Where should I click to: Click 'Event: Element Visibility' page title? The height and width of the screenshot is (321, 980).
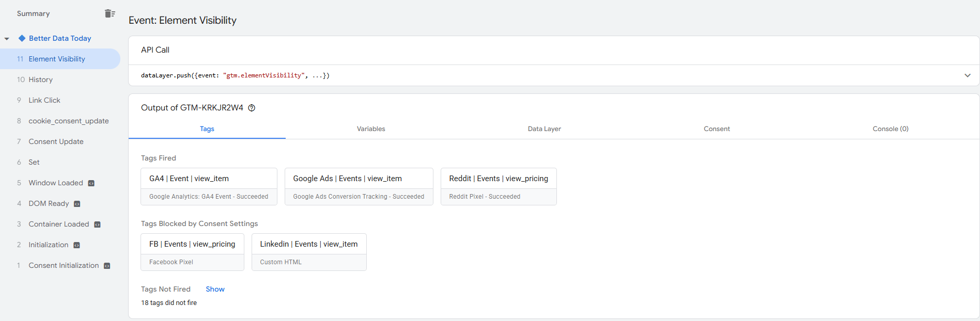coord(182,20)
